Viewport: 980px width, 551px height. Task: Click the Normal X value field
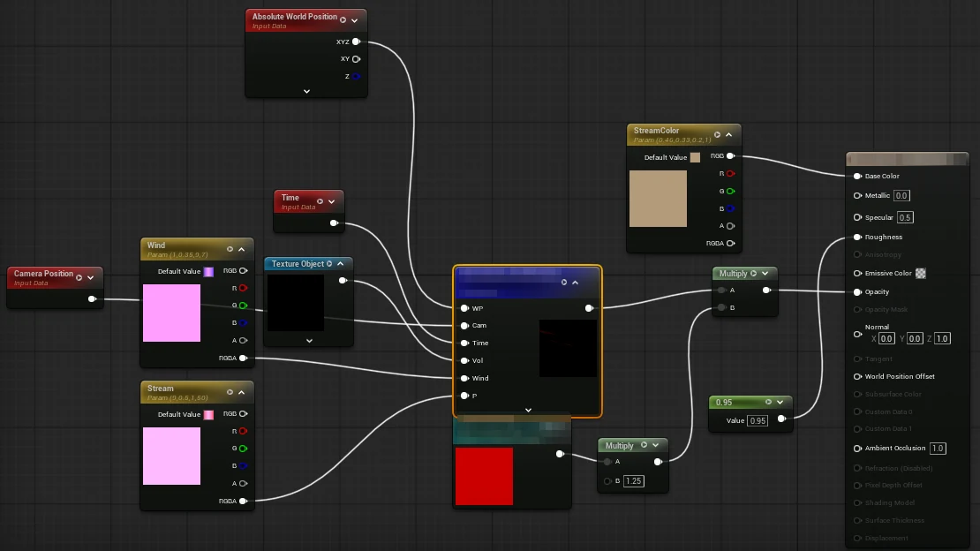click(x=886, y=338)
